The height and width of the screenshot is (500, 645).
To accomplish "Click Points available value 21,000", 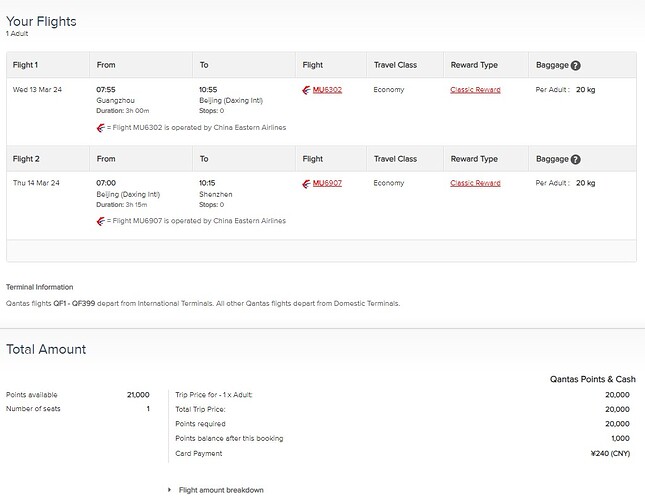I will 138,395.
